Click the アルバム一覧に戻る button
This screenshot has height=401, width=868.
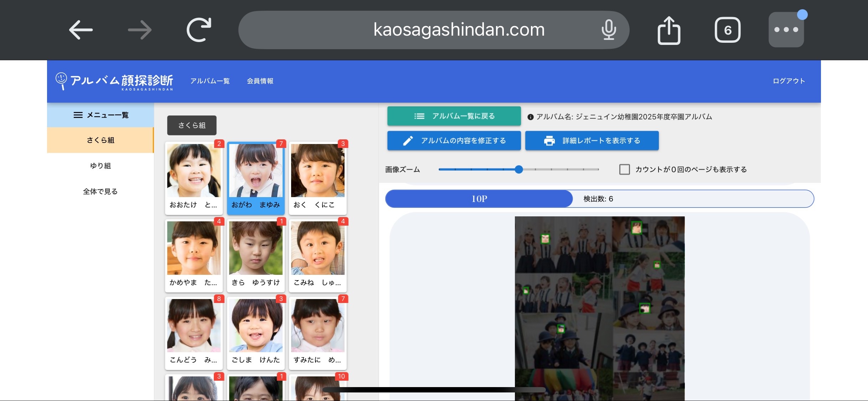point(454,116)
